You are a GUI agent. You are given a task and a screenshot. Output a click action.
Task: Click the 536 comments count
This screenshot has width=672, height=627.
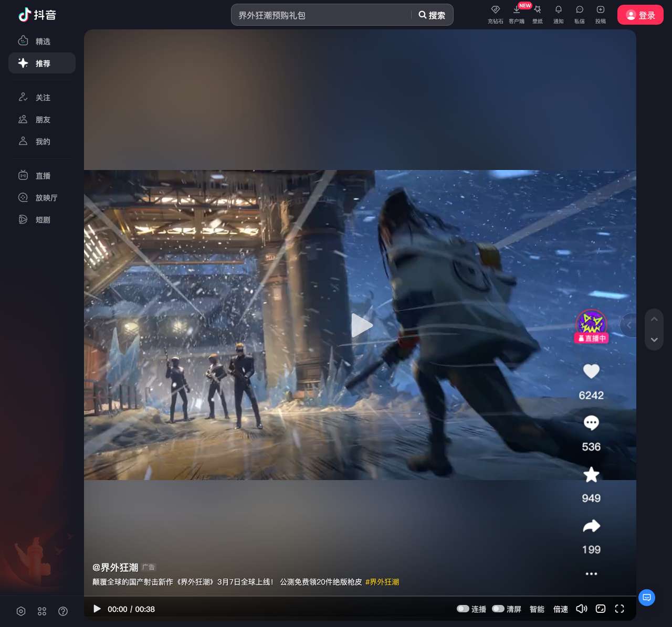591,447
